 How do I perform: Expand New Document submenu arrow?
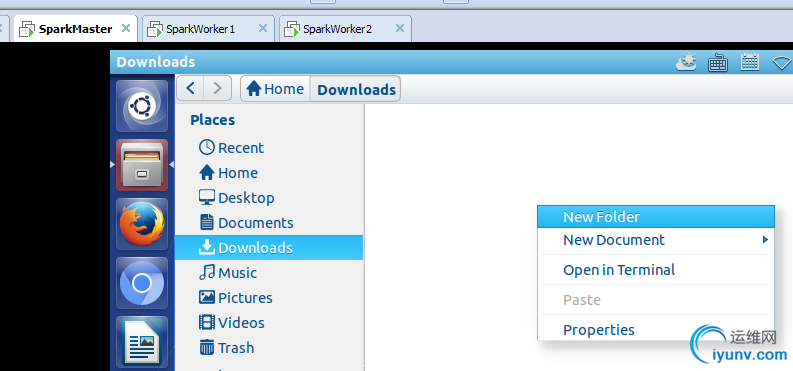tap(766, 240)
